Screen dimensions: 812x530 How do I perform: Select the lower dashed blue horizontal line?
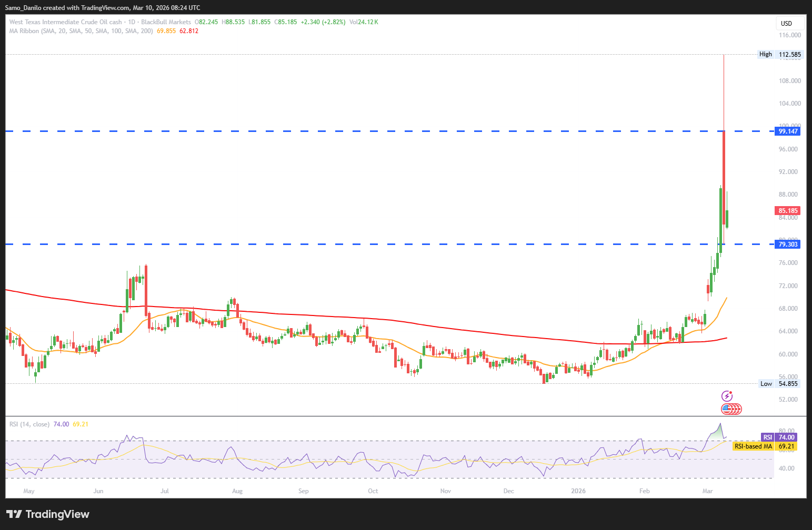pos(368,244)
